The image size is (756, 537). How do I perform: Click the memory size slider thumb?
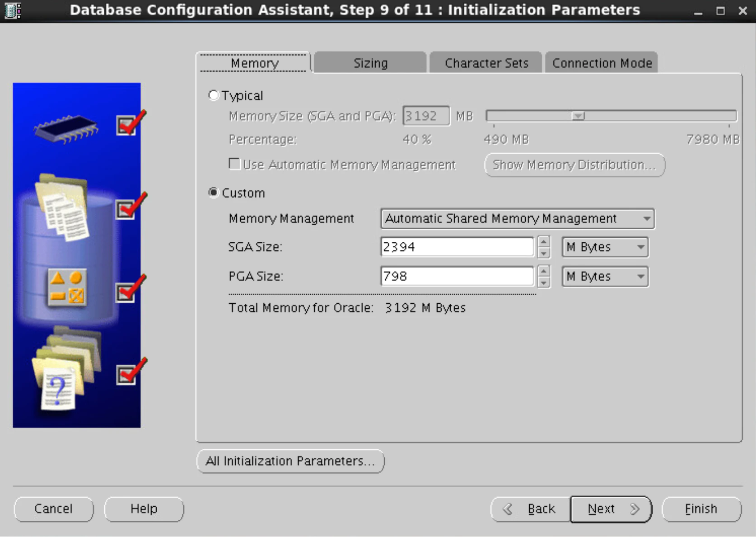pos(578,116)
